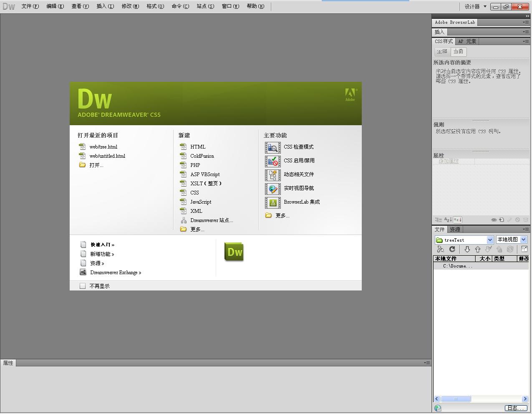Image resolution: width=532 pixels, height=414 pixels.
Task: Open Adobe BrowserLab panel options menu
Action: (x=526, y=23)
